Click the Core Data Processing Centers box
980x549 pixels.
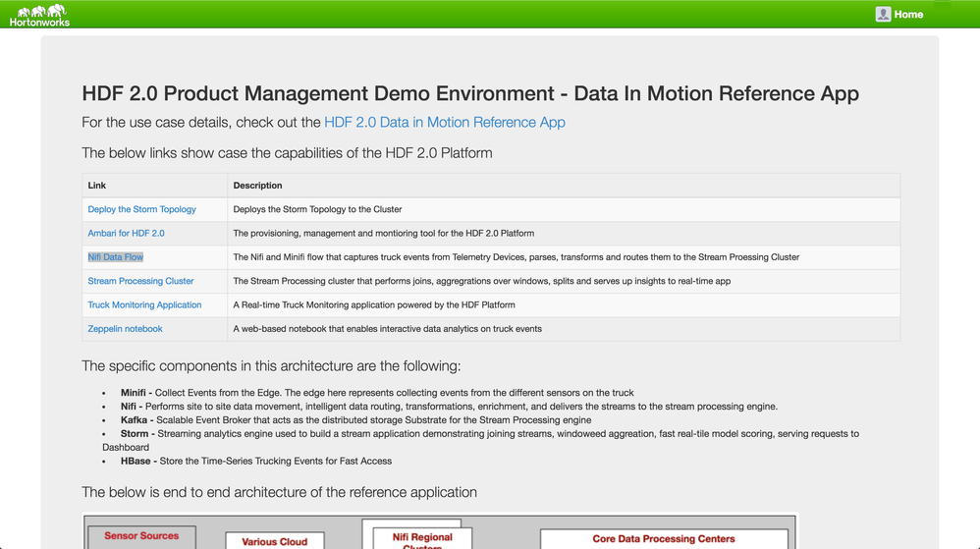coord(663,538)
